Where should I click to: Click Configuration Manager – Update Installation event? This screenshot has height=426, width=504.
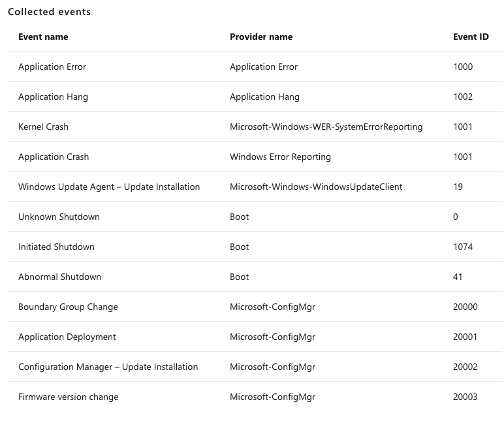point(108,367)
